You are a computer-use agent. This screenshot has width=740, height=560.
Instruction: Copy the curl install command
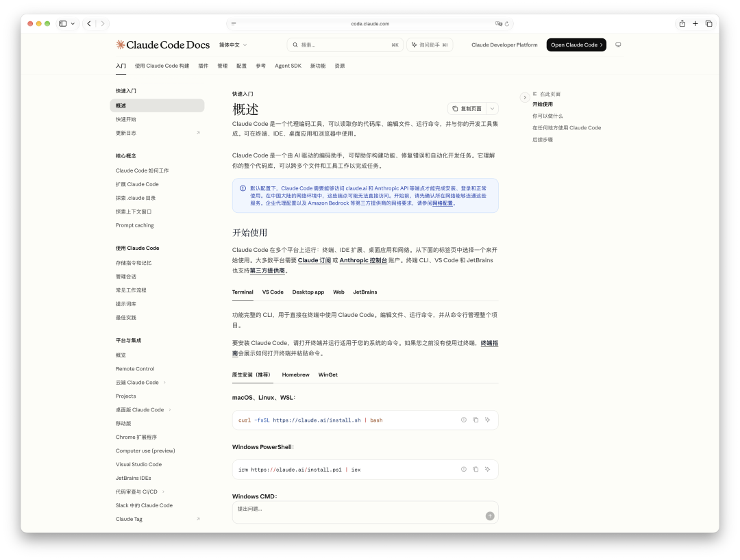coord(476,420)
